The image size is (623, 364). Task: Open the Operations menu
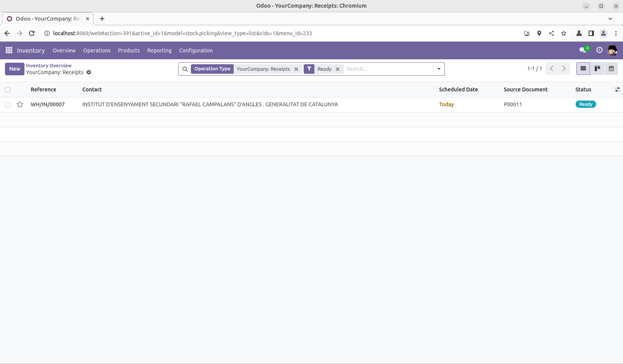(97, 50)
